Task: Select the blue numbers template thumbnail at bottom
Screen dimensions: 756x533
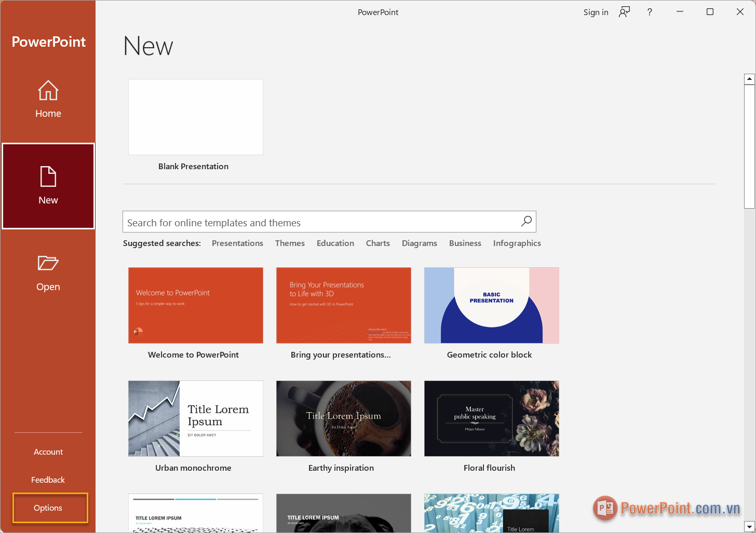Action: point(492,513)
